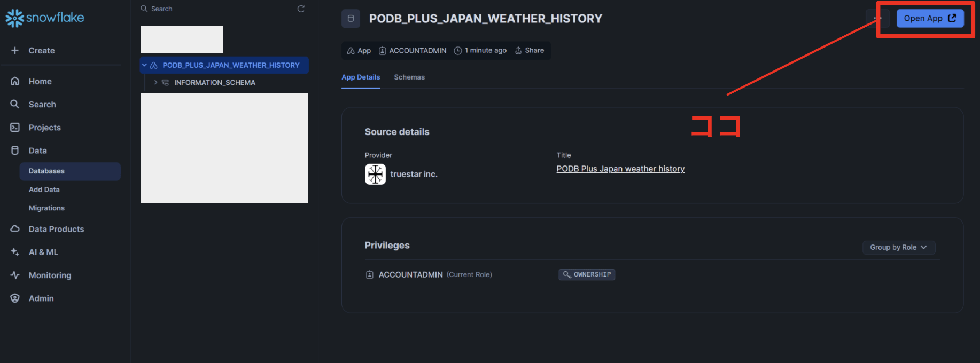Click the OWNERSHIP privilege badge
The width and height of the screenshot is (980, 363).
point(587,274)
